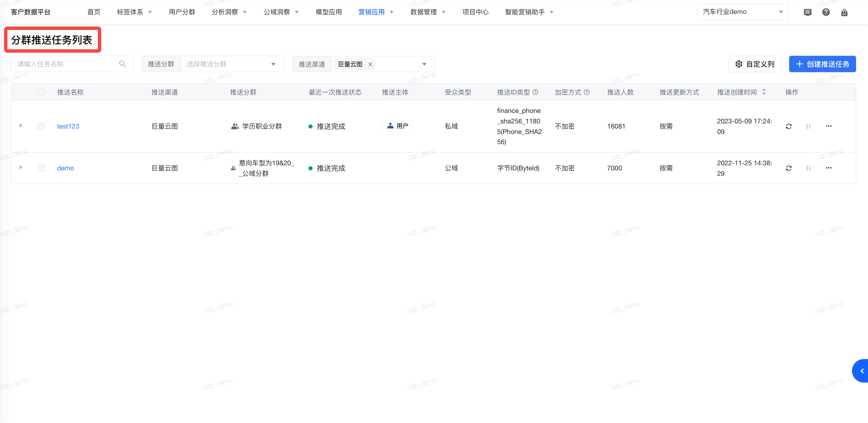Focus the task name search field
868x423 pixels.
(x=72, y=64)
